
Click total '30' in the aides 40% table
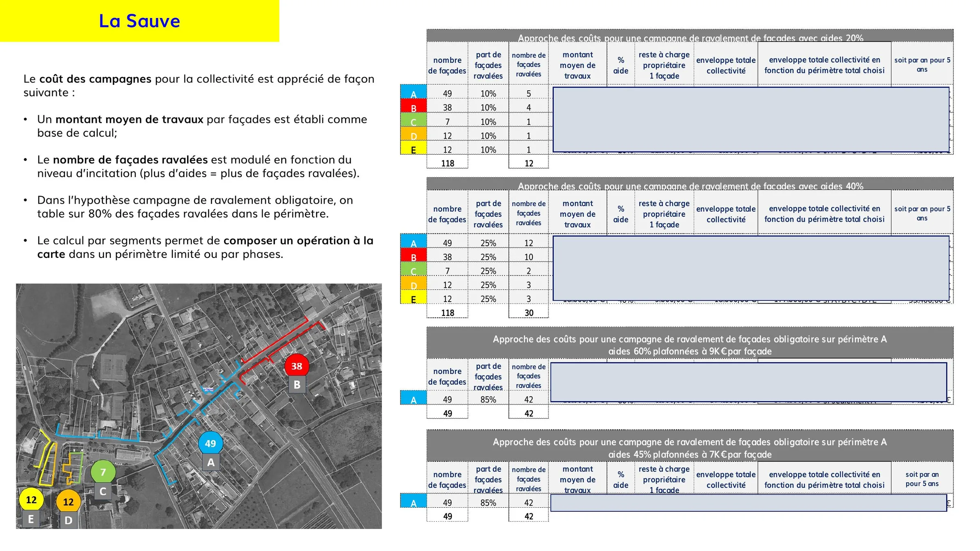coord(529,313)
